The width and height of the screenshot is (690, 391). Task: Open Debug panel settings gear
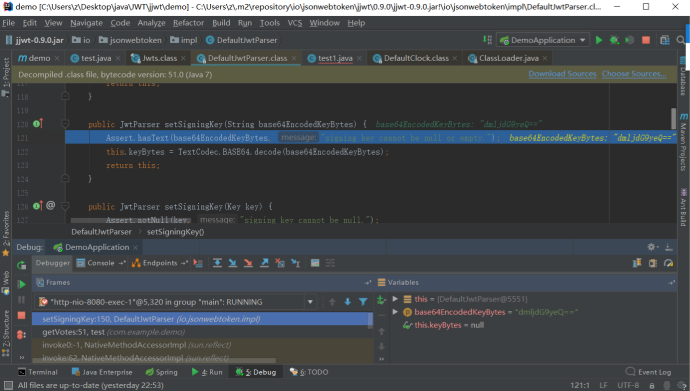point(652,247)
